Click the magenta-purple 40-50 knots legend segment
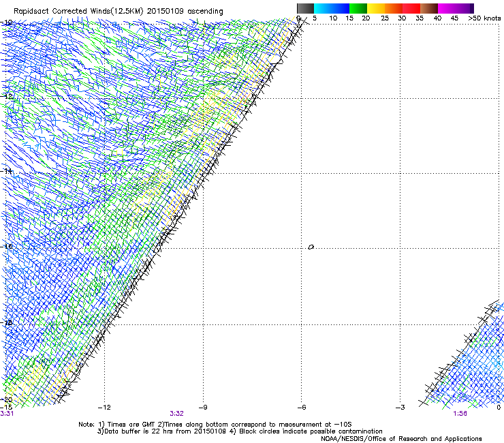This screenshot has width=504, height=443. click(x=456, y=8)
